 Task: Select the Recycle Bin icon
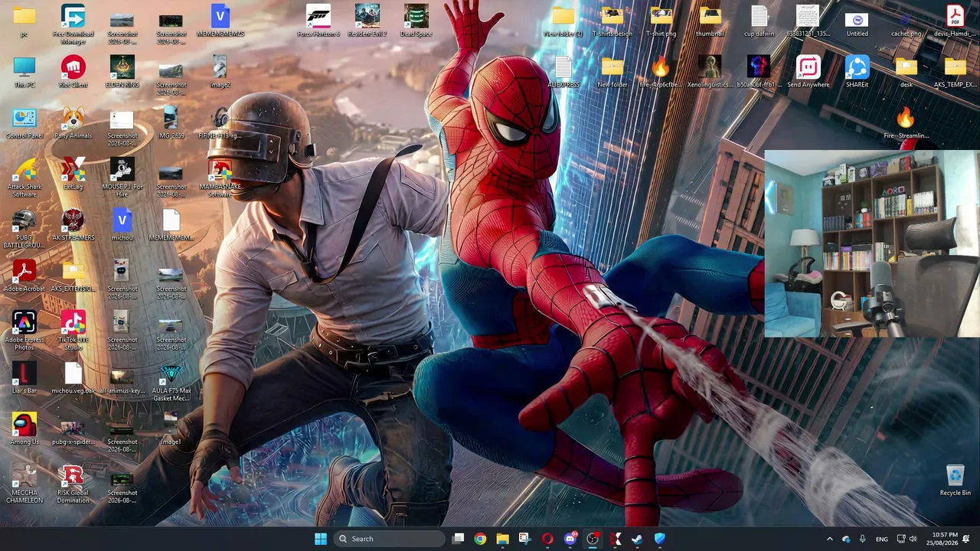(955, 481)
